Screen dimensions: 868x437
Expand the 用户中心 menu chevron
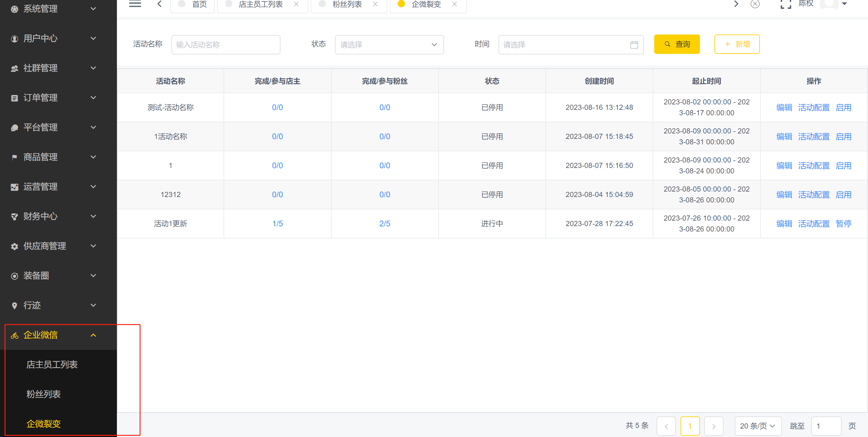point(93,38)
